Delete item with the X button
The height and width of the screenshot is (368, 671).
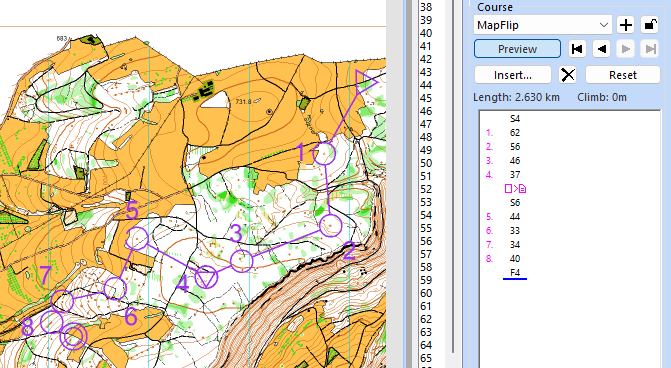(568, 75)
